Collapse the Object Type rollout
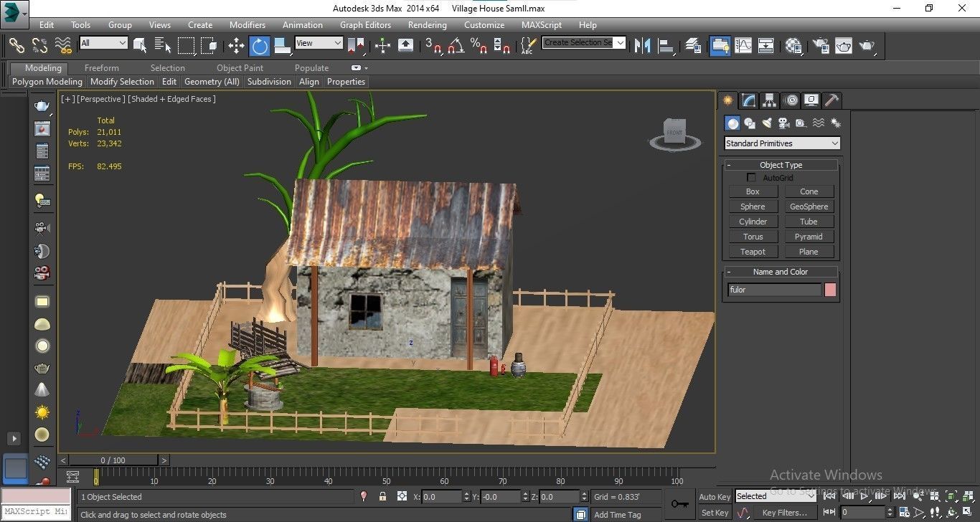This screenshot has height=522, width=980. pyautogui.click(x=781, y=165)
